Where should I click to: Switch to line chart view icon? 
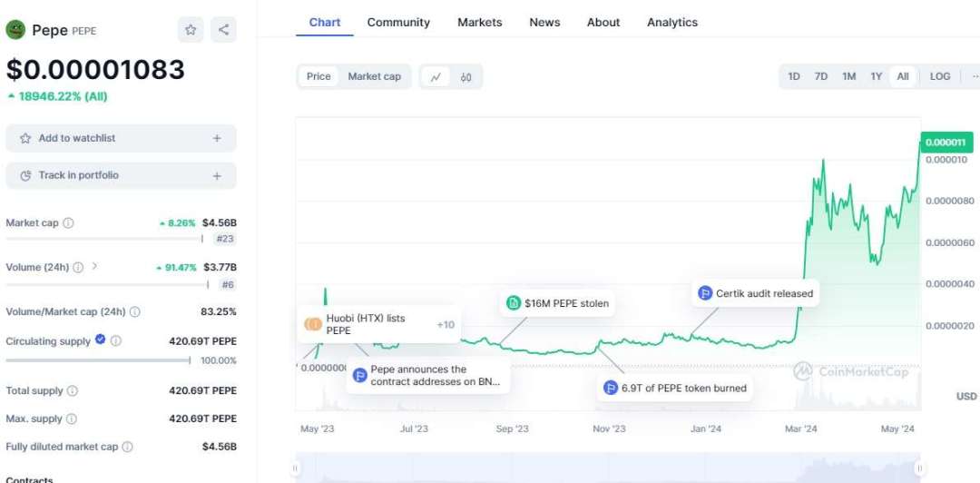point(436,77)
